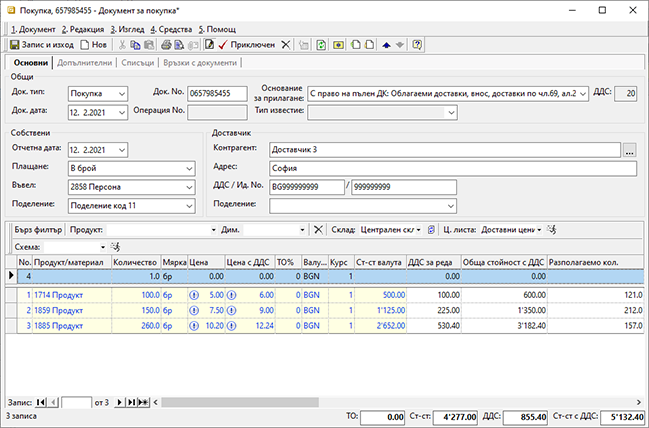
Task: Clear the quick filter with X icon
Action: point(318,230)
